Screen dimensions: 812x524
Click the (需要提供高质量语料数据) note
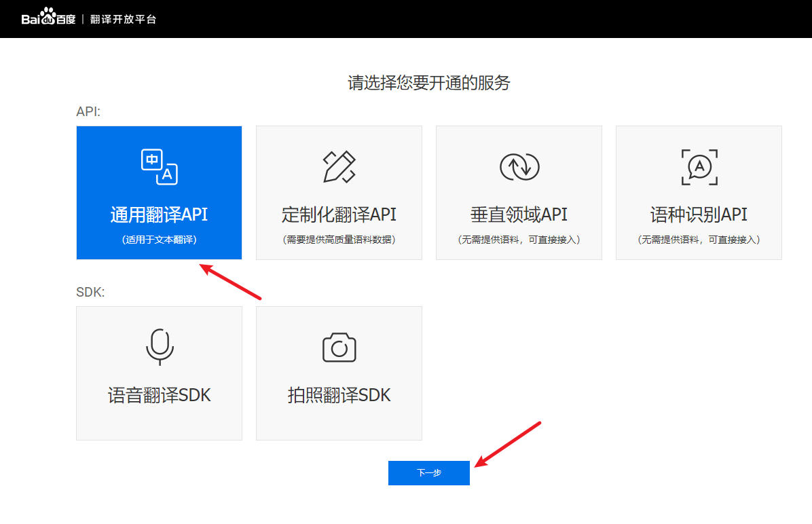(339, 240)
